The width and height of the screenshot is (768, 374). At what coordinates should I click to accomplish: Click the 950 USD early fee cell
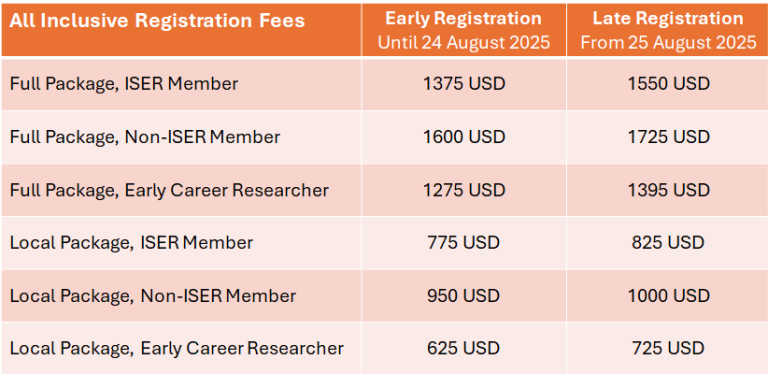[463, 295]
